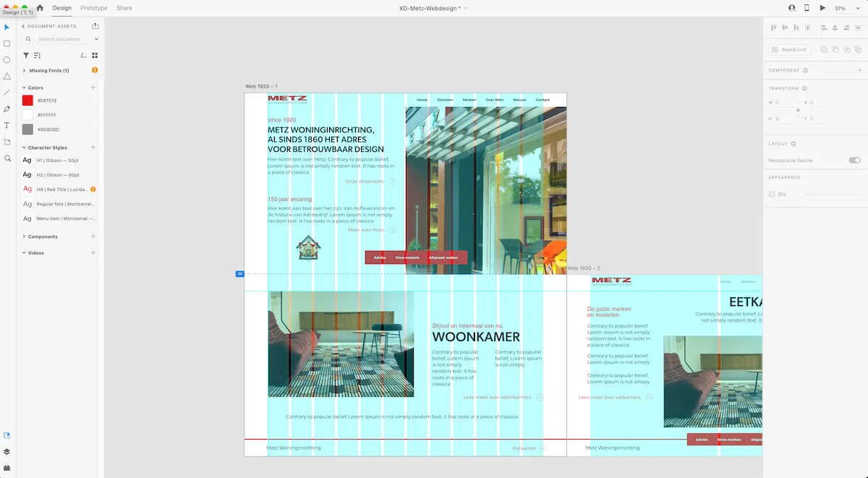868x478 pixels.
Task: Select the Rectangle tool
Action: coord(7,43)
